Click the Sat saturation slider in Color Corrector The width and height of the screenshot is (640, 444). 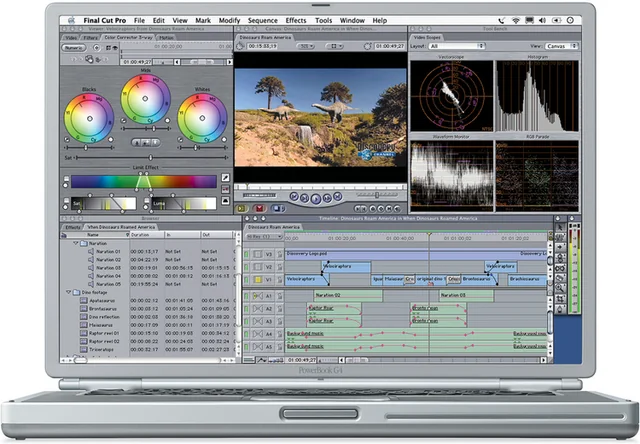(151, 157)
